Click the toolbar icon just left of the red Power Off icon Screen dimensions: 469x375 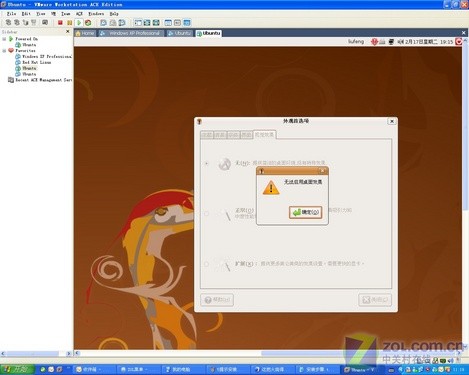pos(45,23)
